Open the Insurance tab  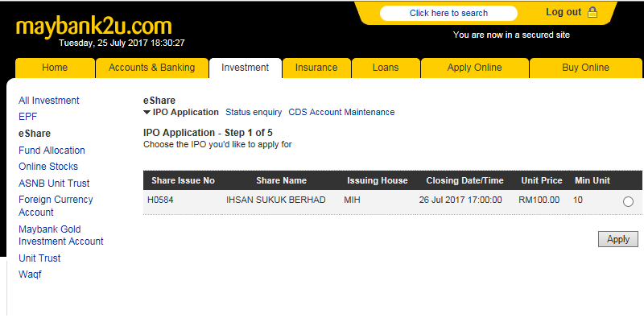click(316, 68)
